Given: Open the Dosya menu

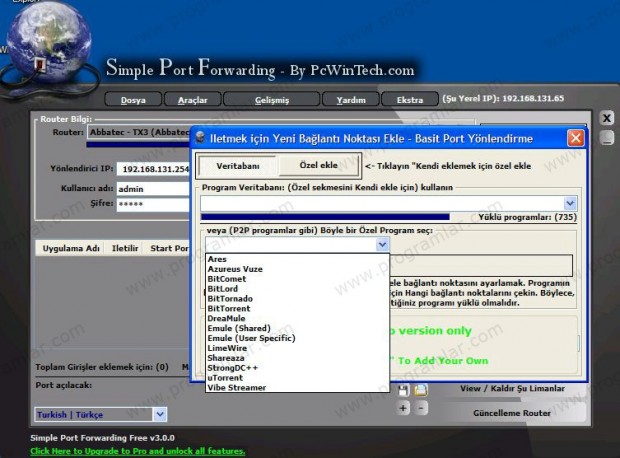Looking at the screenshot, I should (x=133, y=100).
